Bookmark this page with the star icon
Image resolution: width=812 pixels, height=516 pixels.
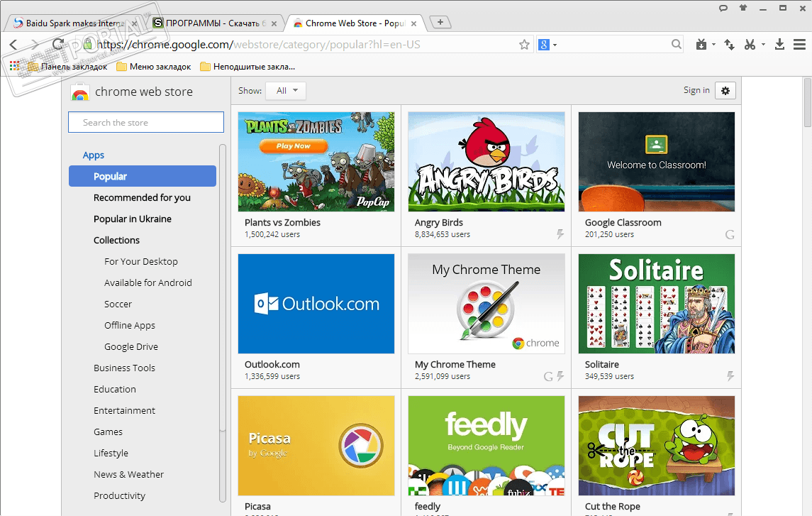[x=524, y=45]
